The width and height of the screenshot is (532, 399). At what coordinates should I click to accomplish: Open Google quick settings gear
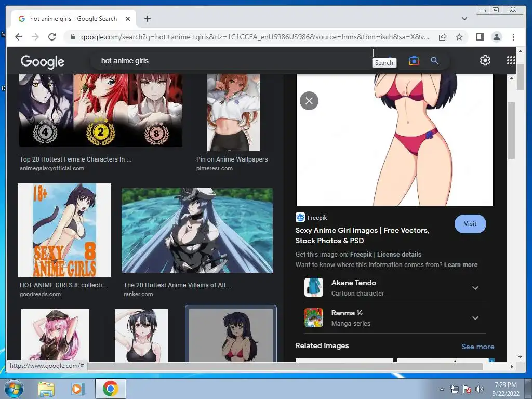(485, 60)
